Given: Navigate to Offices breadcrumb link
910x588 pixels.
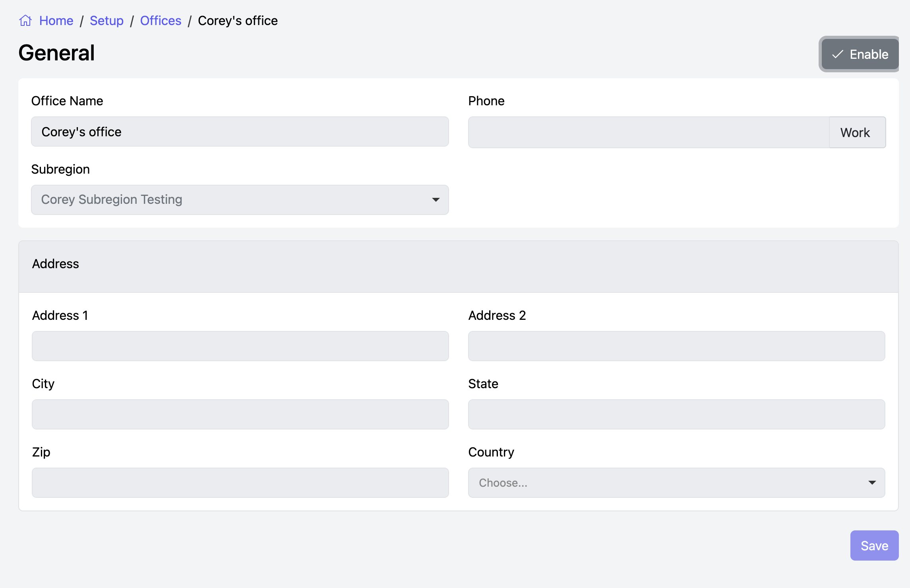Looking at the screenshot, I should [x=161, y=21].
